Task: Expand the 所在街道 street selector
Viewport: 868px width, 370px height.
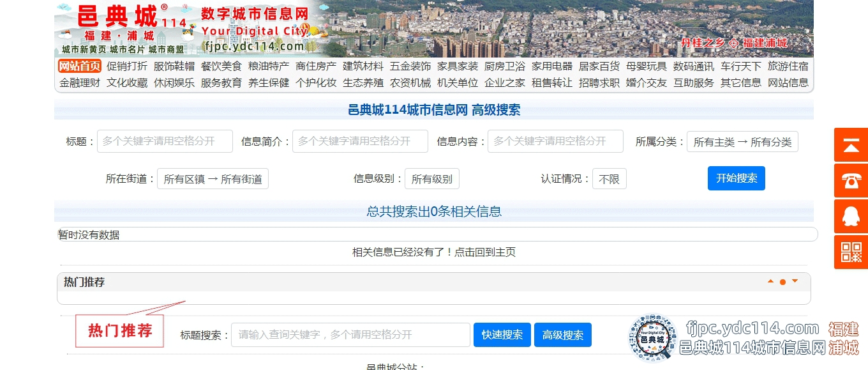Action: (213, 179)
